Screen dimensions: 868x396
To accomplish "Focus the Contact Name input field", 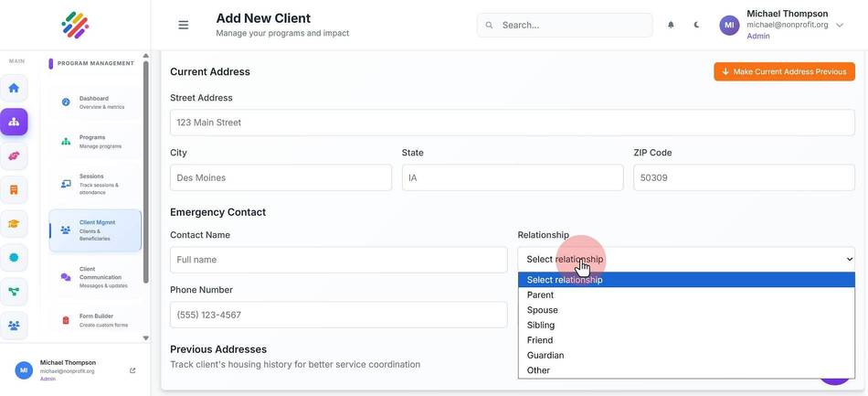I will click(x=338, y=259).
